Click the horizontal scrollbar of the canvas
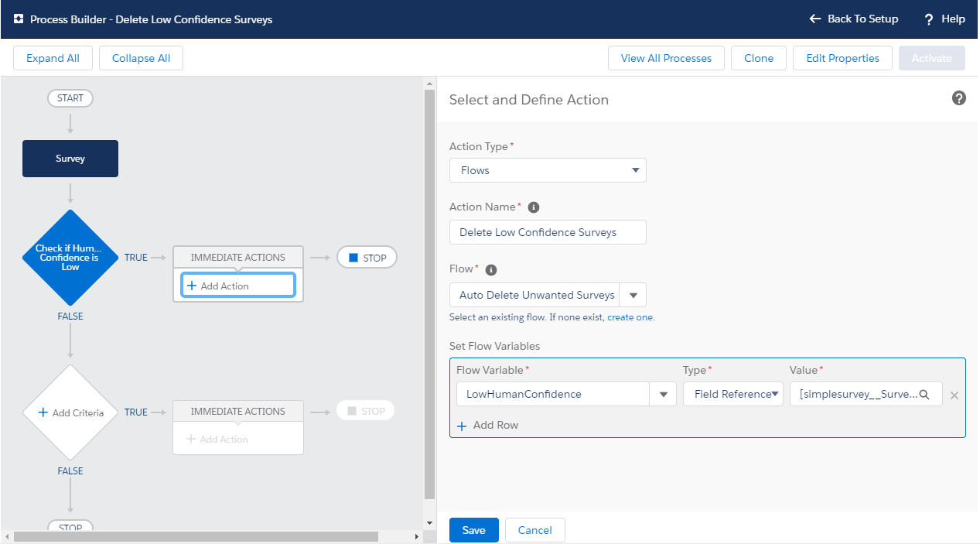The image size is (980, 544). click(x=196, y=536)
